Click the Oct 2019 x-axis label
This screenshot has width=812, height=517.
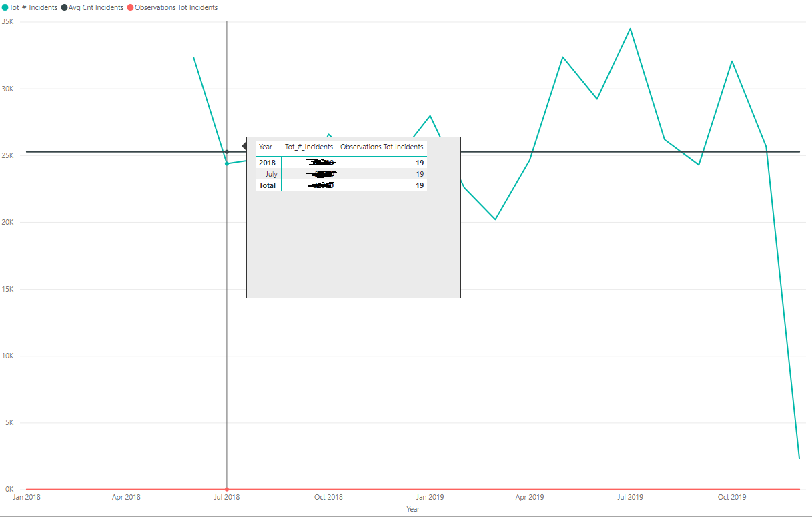click(x=732, y=497)
